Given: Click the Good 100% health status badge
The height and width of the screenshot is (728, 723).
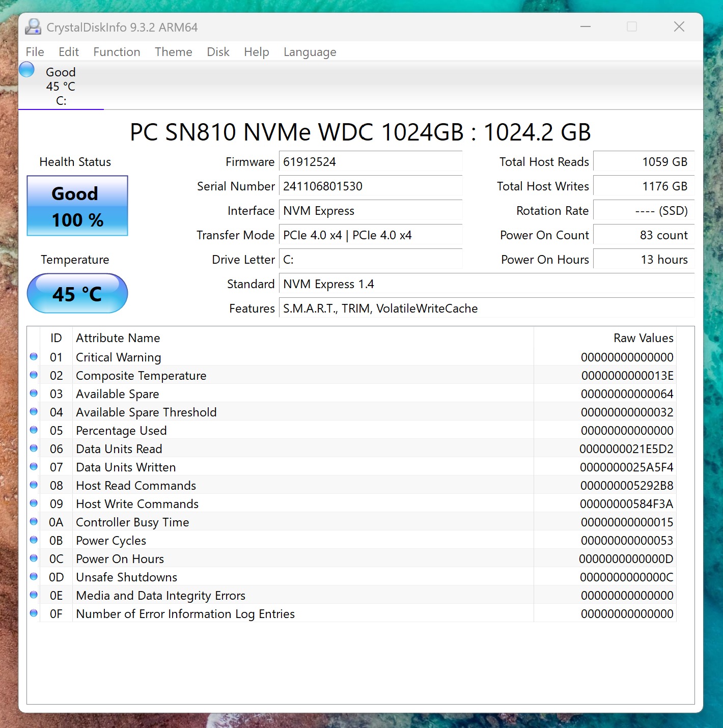Looking at the screenshot, I should tap(76, 206).
